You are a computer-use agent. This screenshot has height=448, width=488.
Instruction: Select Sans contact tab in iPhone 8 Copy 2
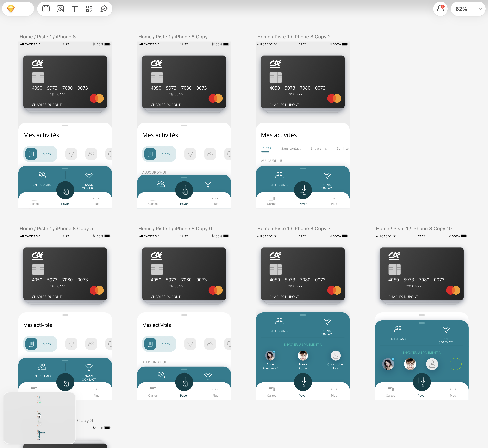[x=291, y=148]
